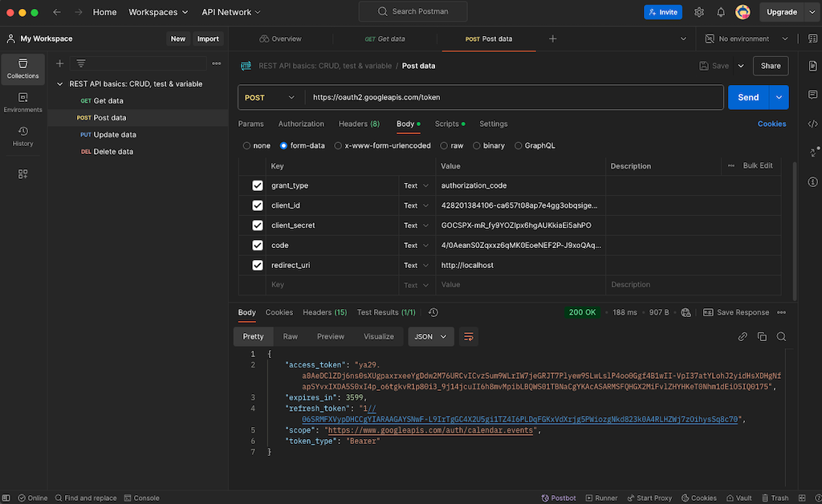Toggle the wrap lines icon in response

[469, 337]
